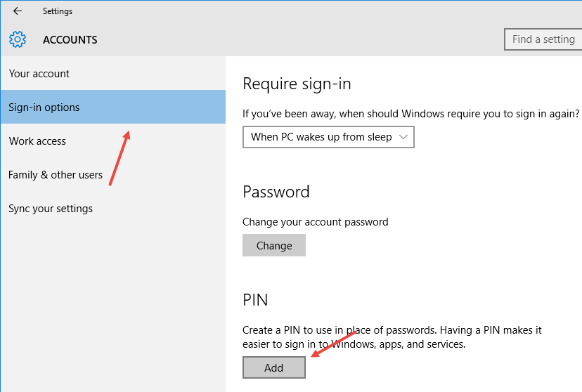Click the Password section heading
Viewport: 582px width, 392px height.
(x=276, y=192)
